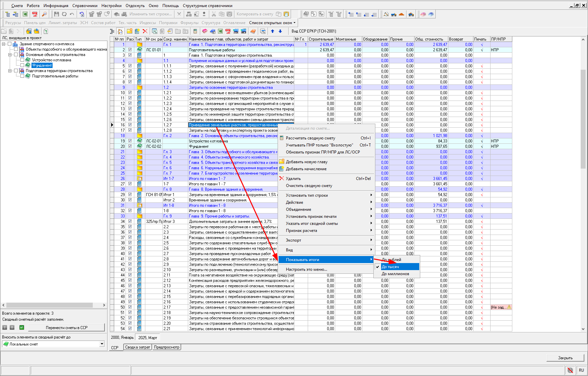
Task: Select До миллионов in the submenu
Action: coord(395,274)
